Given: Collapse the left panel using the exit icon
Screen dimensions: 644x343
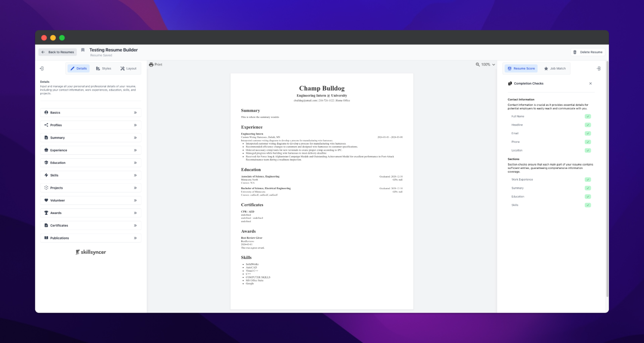Looking at the screenshot, I should (x=42, y=69).
